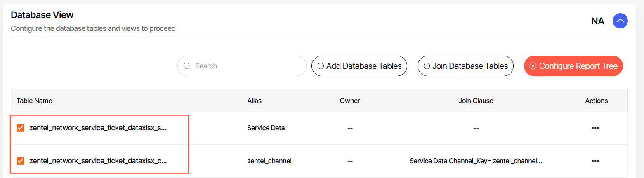
Task: Click hexagon icon on Configure Report Tree
Action: point(533,66)
